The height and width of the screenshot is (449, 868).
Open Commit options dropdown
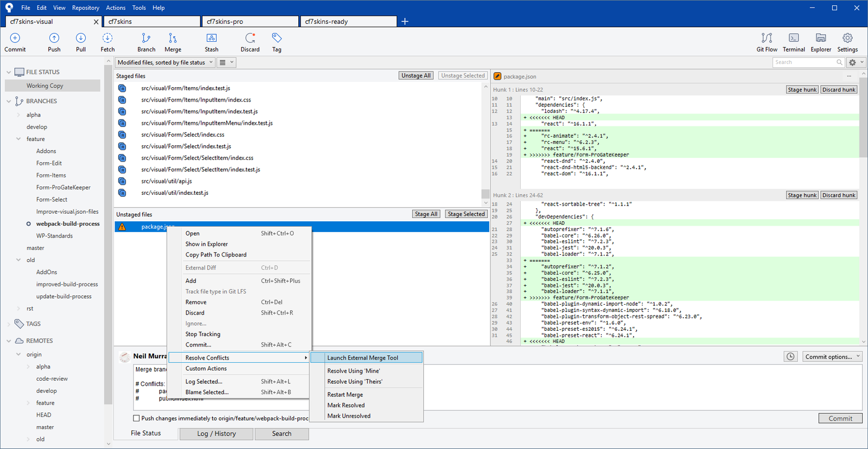832,356
